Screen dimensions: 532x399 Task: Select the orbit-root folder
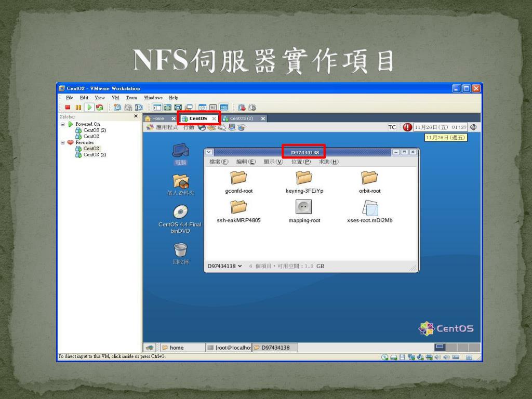tap(369, 182)
